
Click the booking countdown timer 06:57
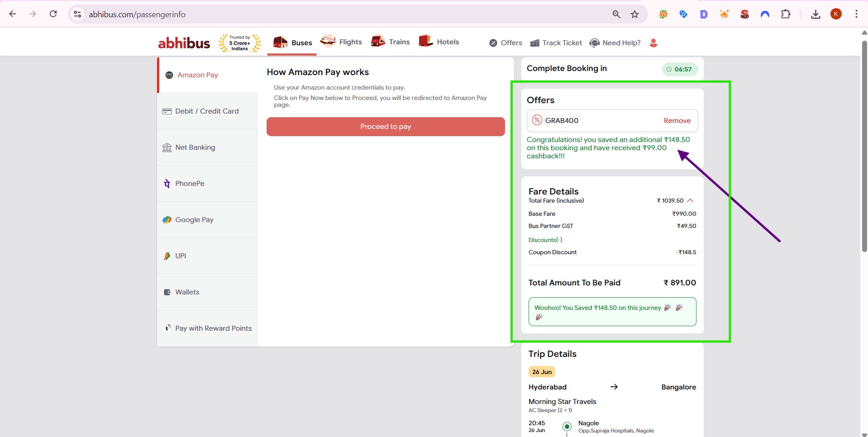pyautogui.click(x=680, y=69)
